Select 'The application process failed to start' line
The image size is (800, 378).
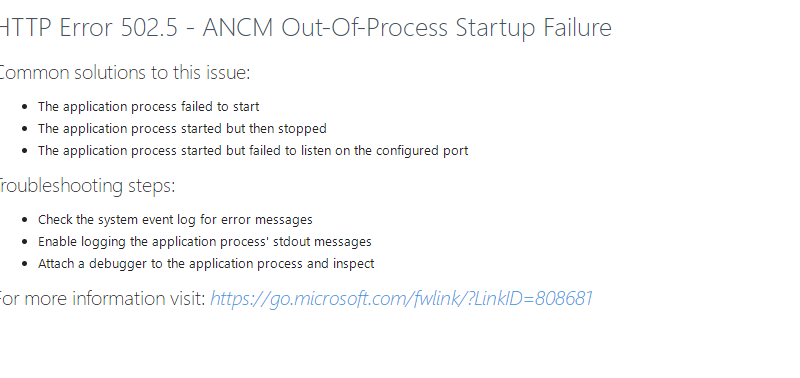point(148,107)
